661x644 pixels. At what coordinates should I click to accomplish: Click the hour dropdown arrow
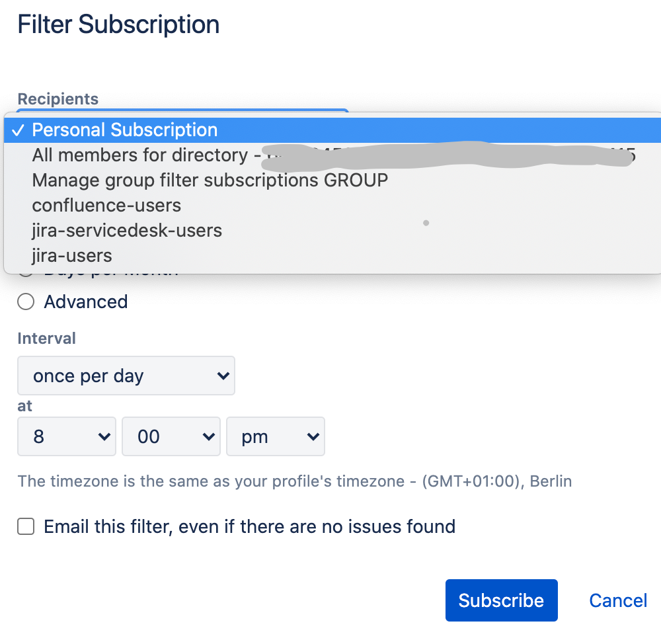coord(104,436)
